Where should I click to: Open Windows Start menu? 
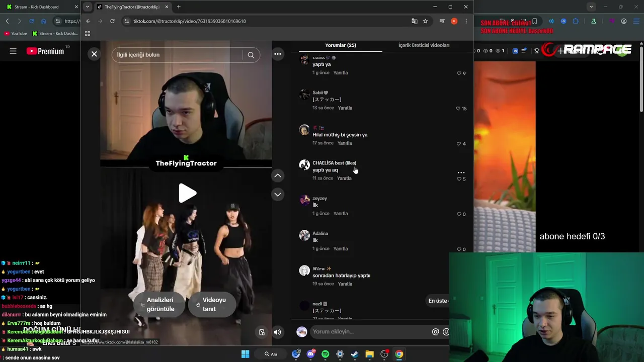click(245, 354)
